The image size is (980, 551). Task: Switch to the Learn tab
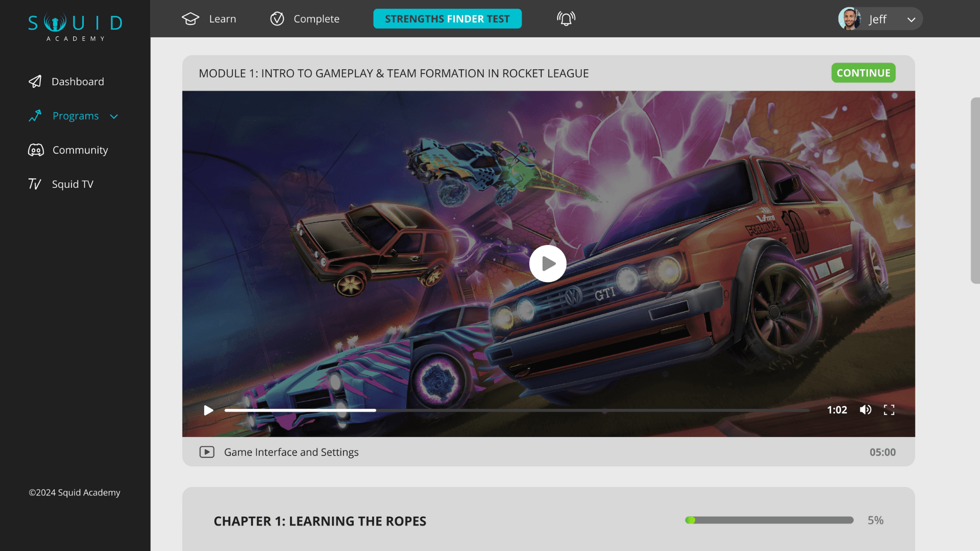coord(223,19)
